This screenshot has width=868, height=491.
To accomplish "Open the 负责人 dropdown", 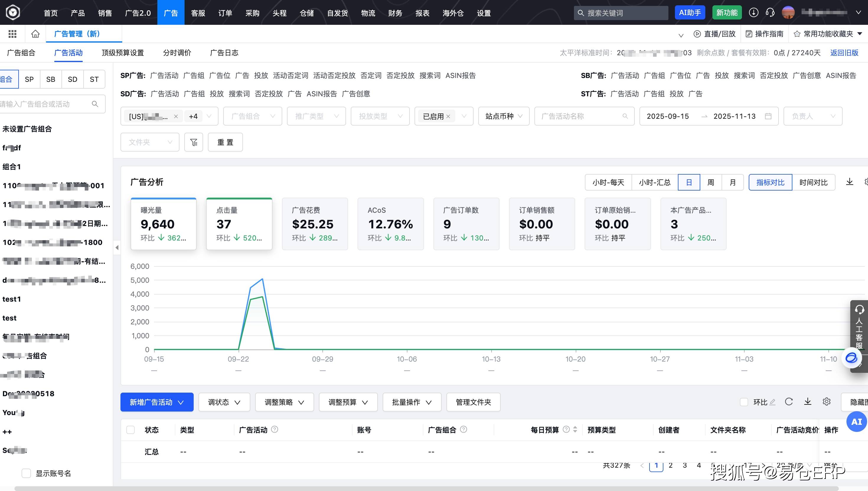I will tap(813, 116).
